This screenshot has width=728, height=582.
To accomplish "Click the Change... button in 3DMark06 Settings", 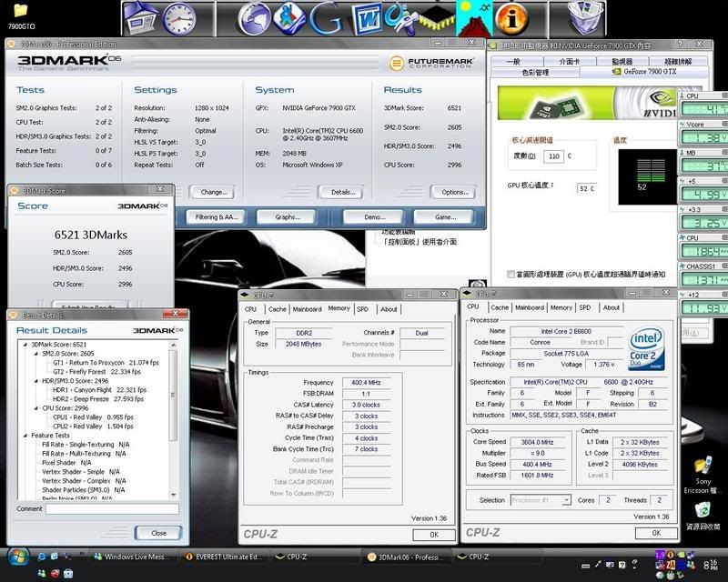I will 214,192.
